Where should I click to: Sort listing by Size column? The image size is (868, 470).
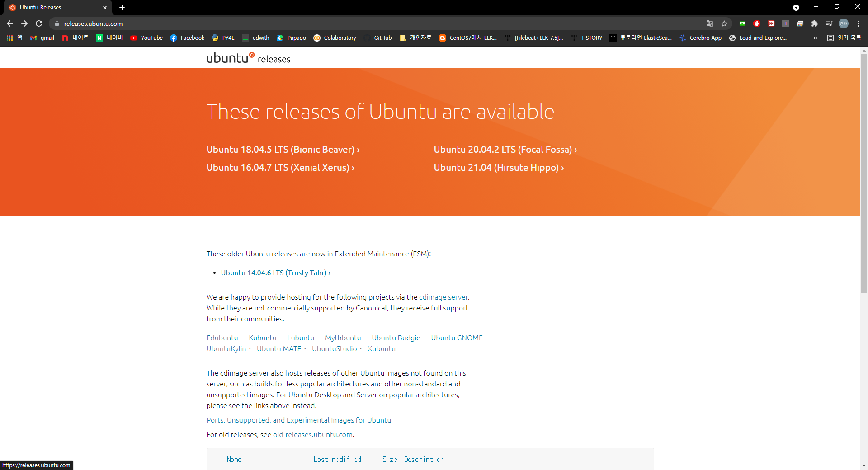click(390, 460)
